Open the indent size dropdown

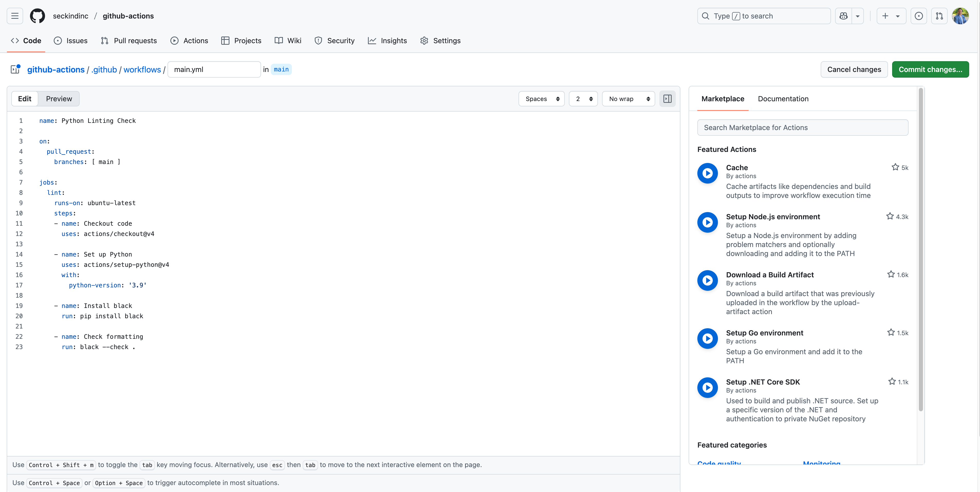click(583, 99)
